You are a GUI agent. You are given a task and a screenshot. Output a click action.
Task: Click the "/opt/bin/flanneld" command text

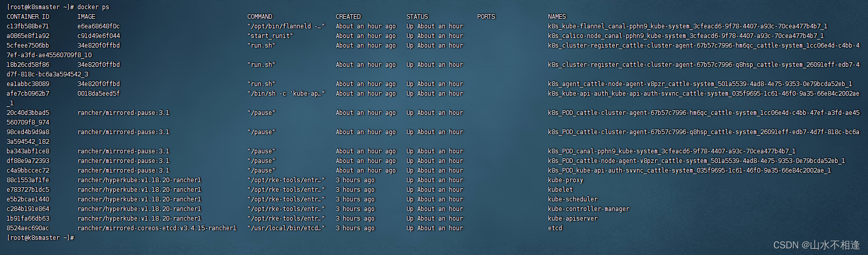point(286,26)
